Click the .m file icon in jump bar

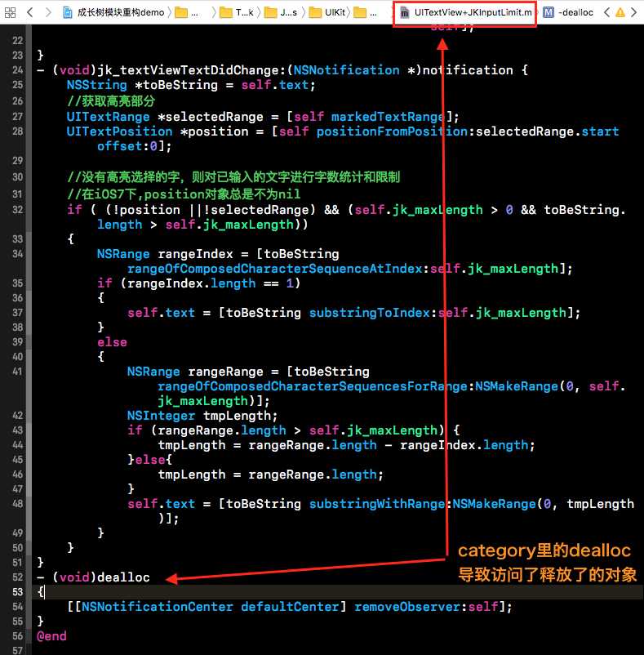[x=404, y=12]
